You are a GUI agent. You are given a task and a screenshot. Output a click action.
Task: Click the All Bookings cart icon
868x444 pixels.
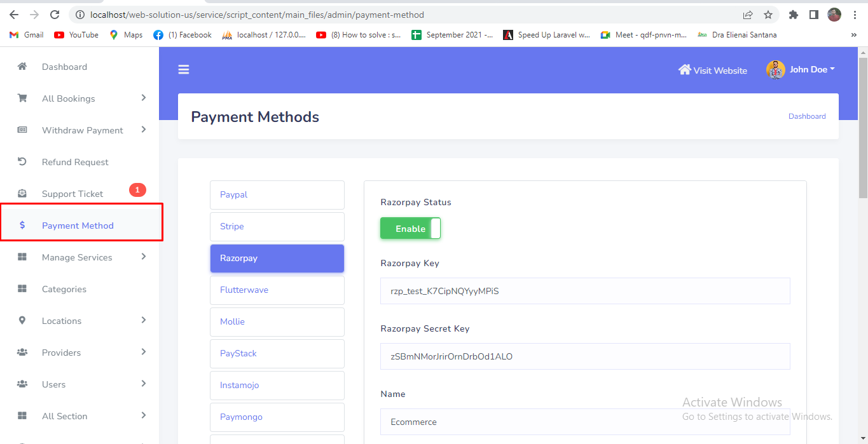coord(22,98)
